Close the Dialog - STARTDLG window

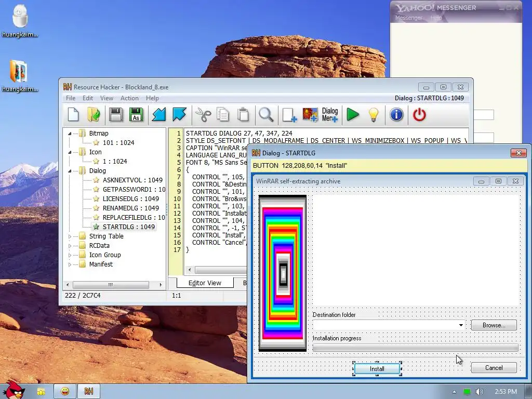click(518, 153)
